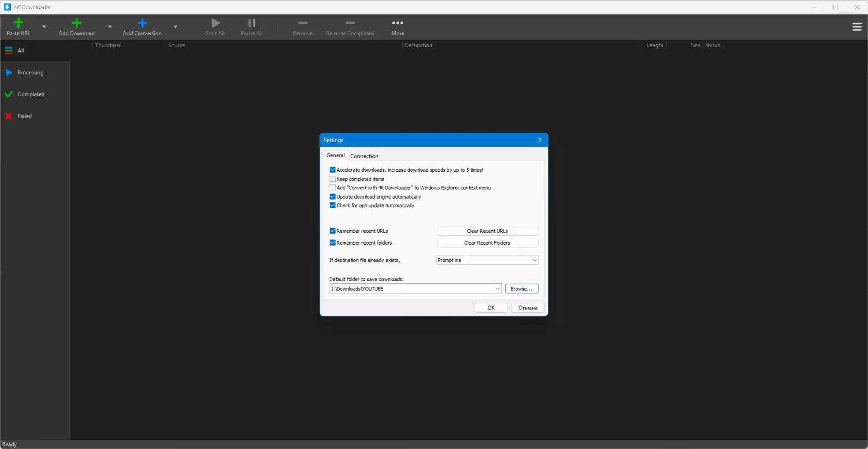
Task: Click the Start All play icon
Action: [x=215, y=23]
